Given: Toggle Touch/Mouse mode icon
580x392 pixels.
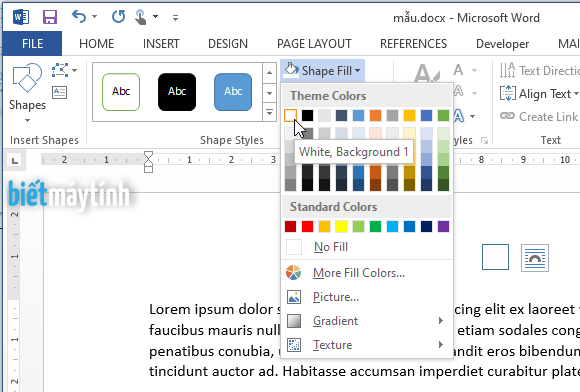Looking at the screenshot, I should (141, 17).
